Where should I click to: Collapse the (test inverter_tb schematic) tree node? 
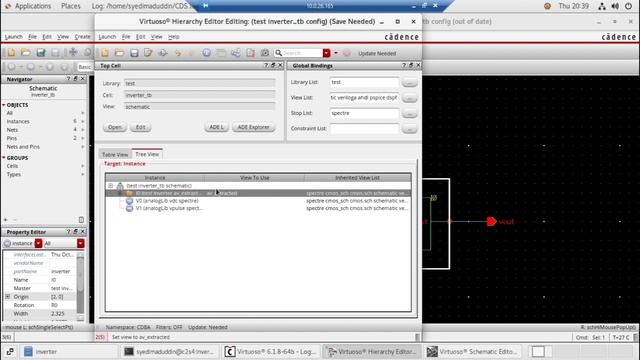pyautogui.click(x=111, y=186)
